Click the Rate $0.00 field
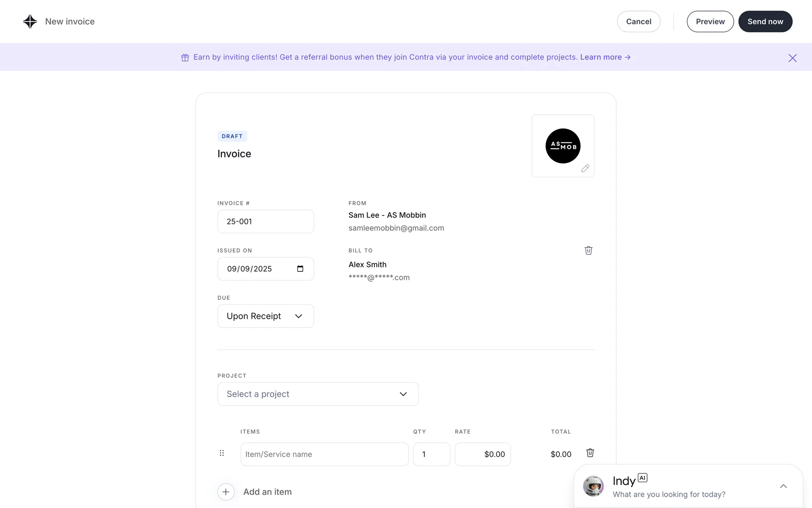Screen dimensions: 812x508 tap(483, 454)
